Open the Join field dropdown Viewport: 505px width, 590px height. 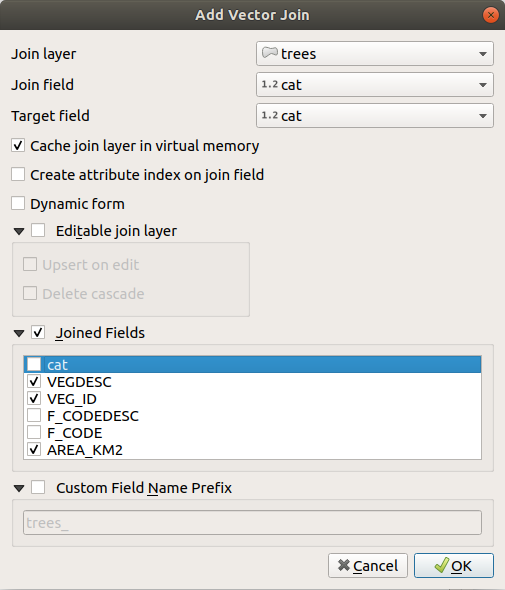tap(374, 85)
